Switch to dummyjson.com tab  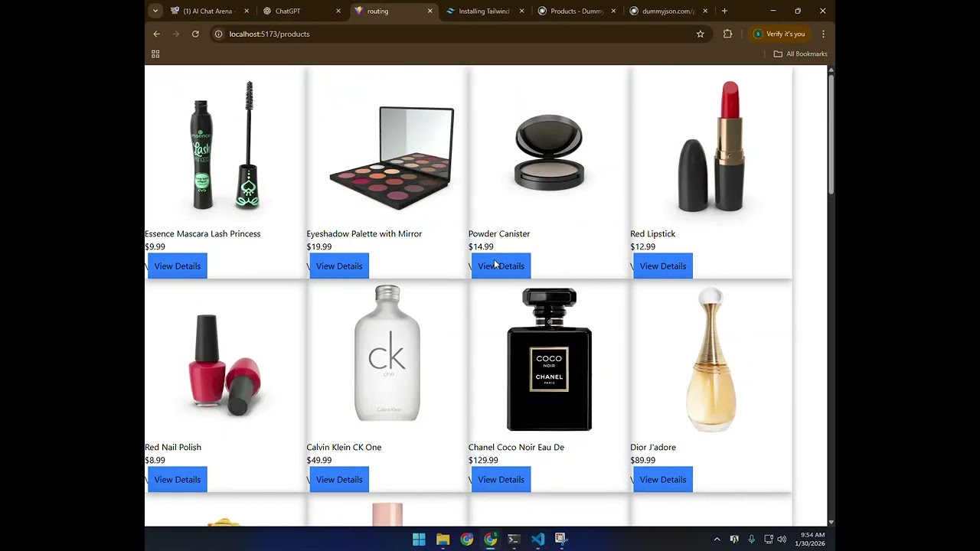click(666, 11)
